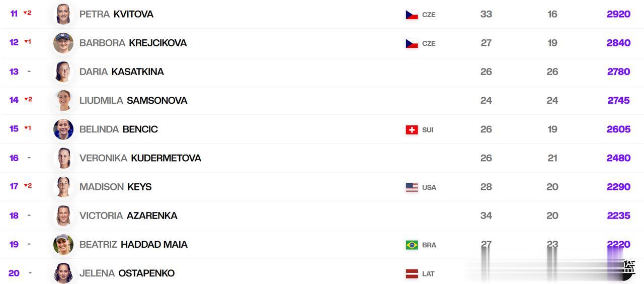Click the red down arrow beside rank 11

[25, 13]
